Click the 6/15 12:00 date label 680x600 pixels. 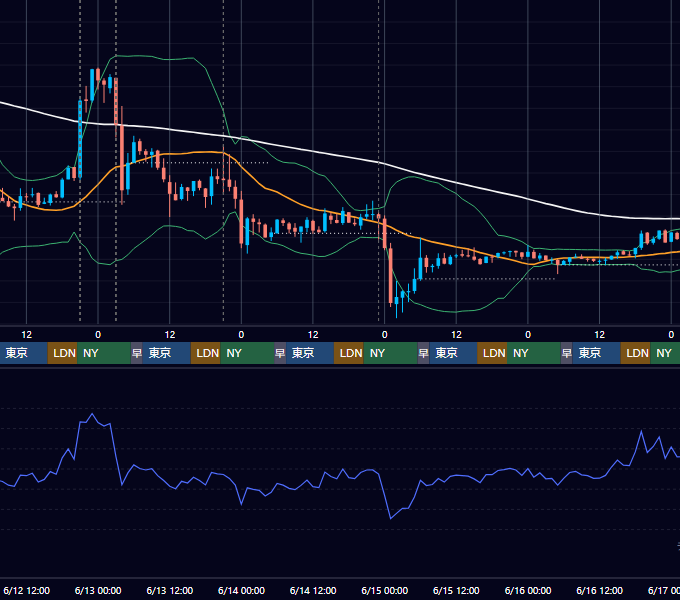456,590
